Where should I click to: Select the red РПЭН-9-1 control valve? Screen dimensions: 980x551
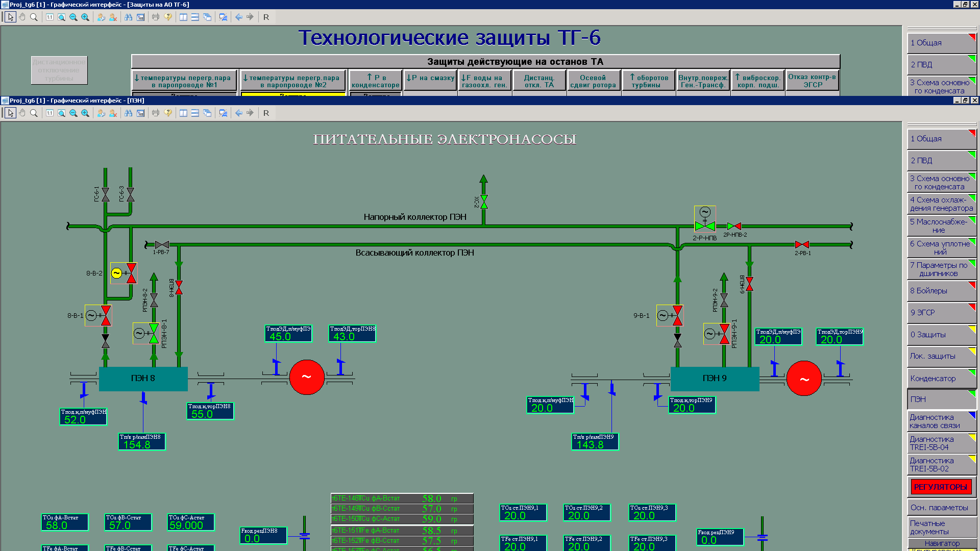point(717,334)
